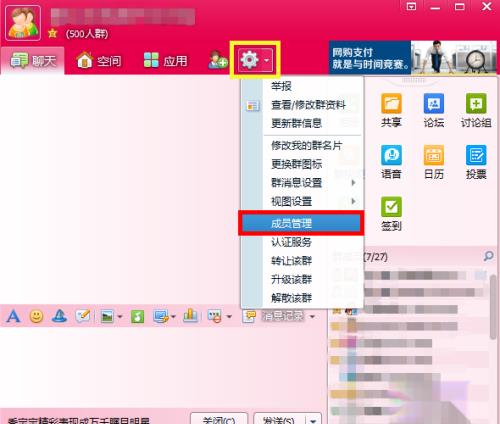Click the member list vertical scrollbar
Viewport: 500px width, 424px height.
(x=493, y=307)
